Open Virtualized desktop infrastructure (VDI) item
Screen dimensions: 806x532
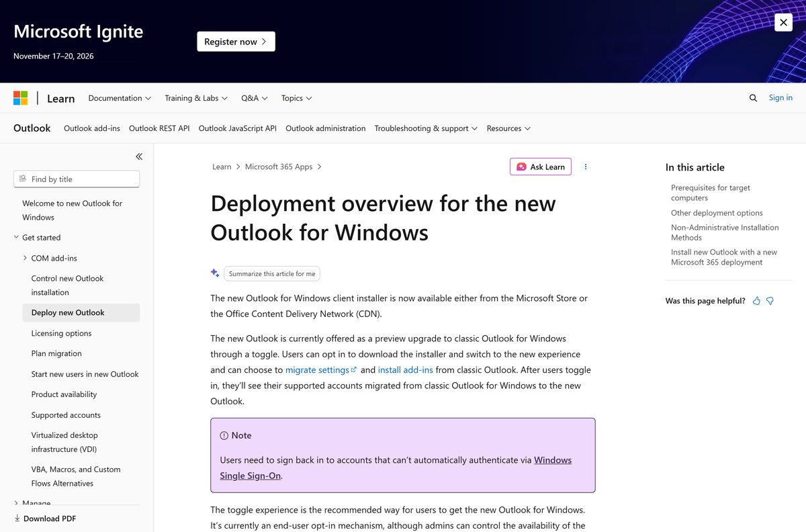[64, 442]
